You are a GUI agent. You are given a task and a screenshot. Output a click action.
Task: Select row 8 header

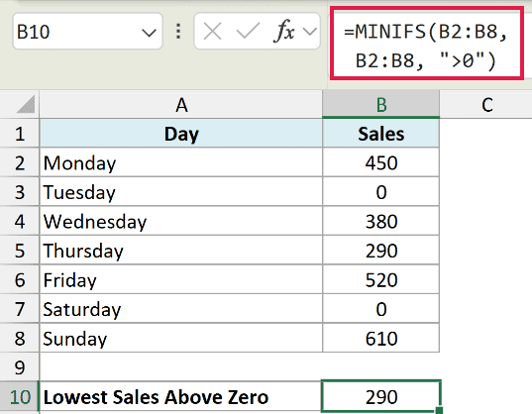20,338
